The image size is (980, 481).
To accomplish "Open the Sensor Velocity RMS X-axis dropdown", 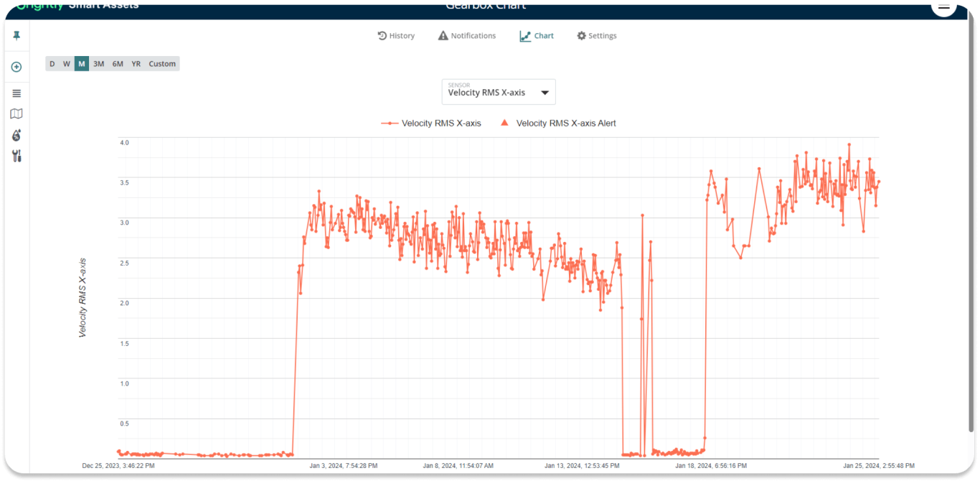I will (x=499, y=92).
